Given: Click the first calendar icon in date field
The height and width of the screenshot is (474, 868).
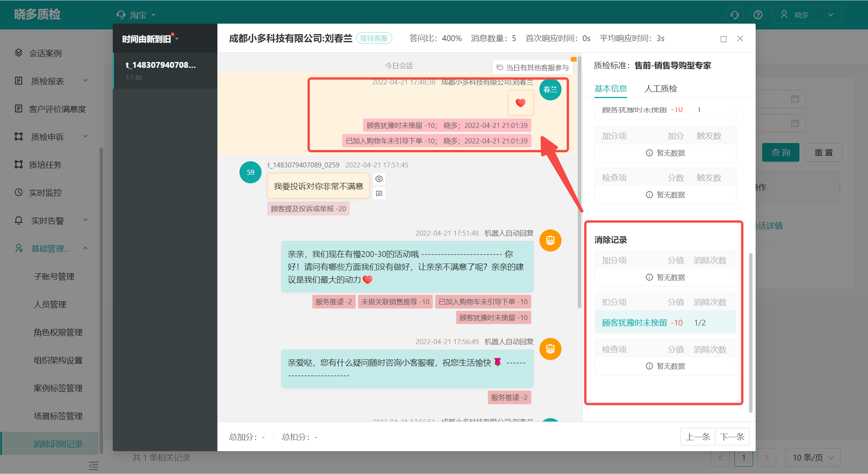Looking at the screenshot, I should click(x=795, y=99).
